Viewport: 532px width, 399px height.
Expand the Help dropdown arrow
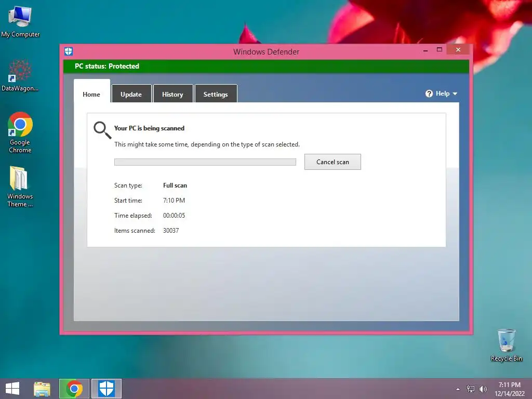pyautogui.click(x=455, y=94)
